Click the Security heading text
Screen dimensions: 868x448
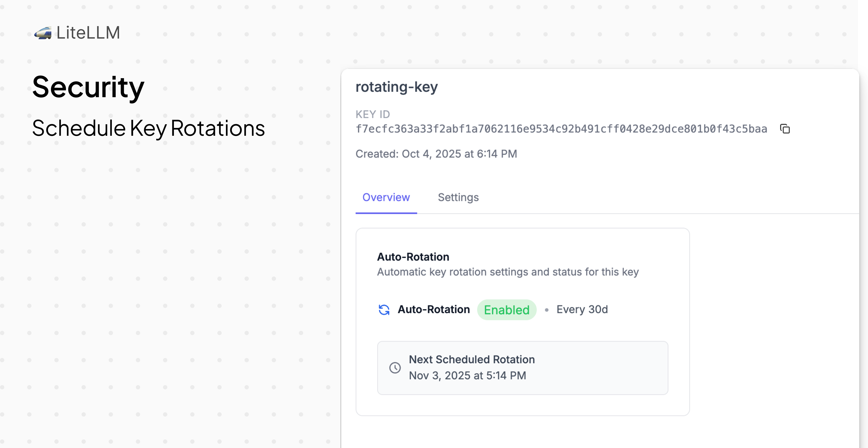pos(88,87)
